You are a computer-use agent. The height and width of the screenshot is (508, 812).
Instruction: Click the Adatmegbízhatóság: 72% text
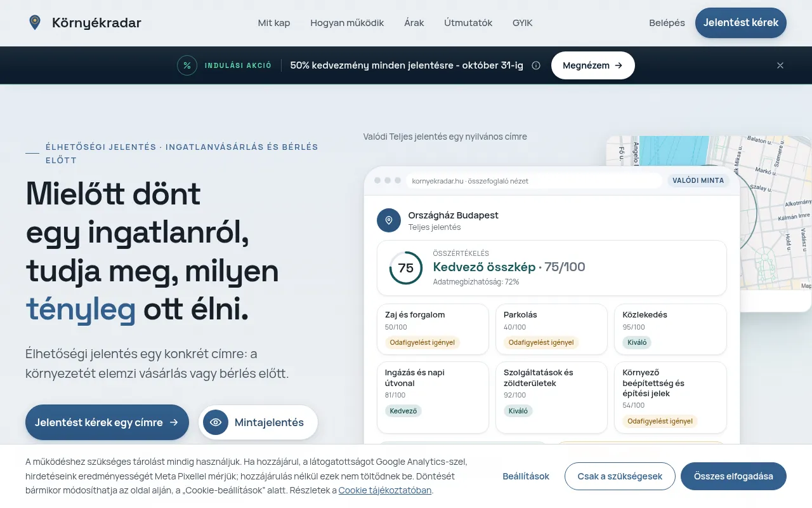(476, 281)
